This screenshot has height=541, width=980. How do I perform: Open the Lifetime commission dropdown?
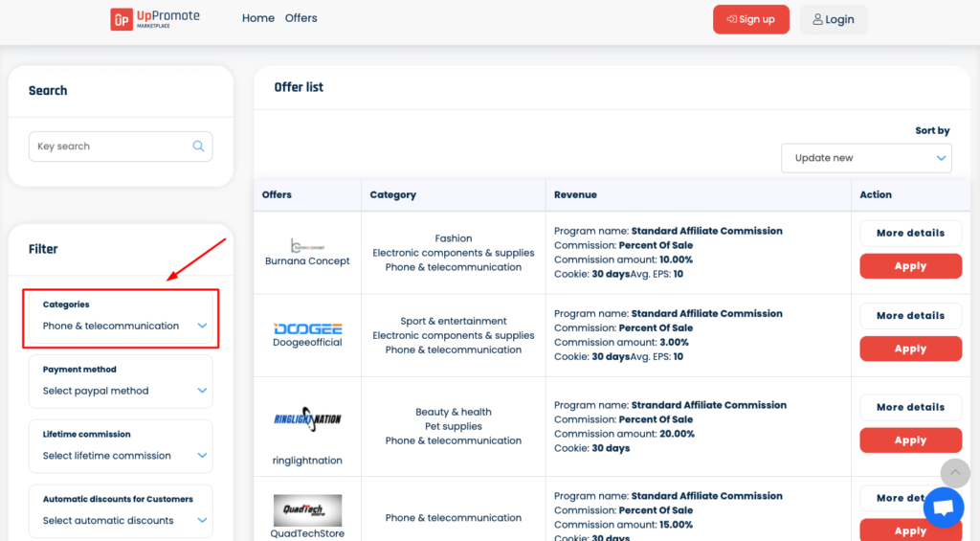(121, 446)
